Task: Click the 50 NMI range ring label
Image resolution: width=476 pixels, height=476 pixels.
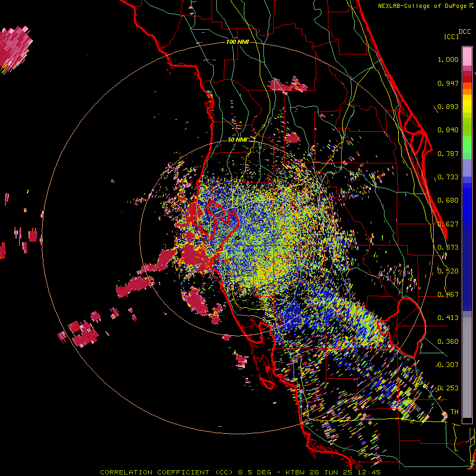Action: pos(237,140)
